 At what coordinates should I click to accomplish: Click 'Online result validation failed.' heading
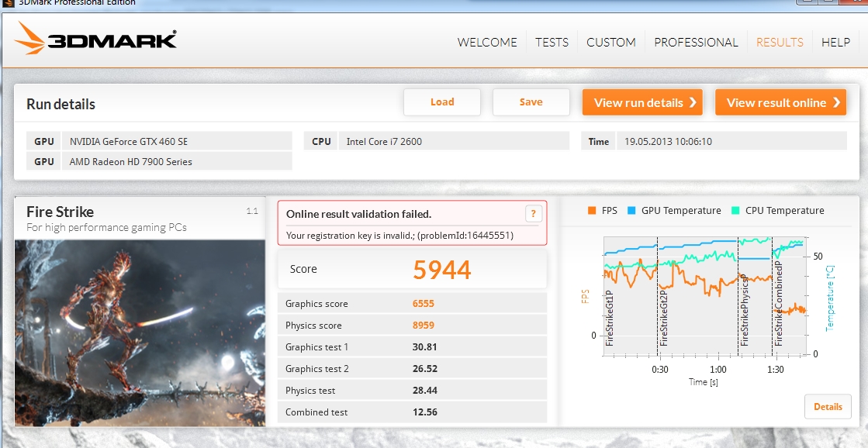pos(358,214)
